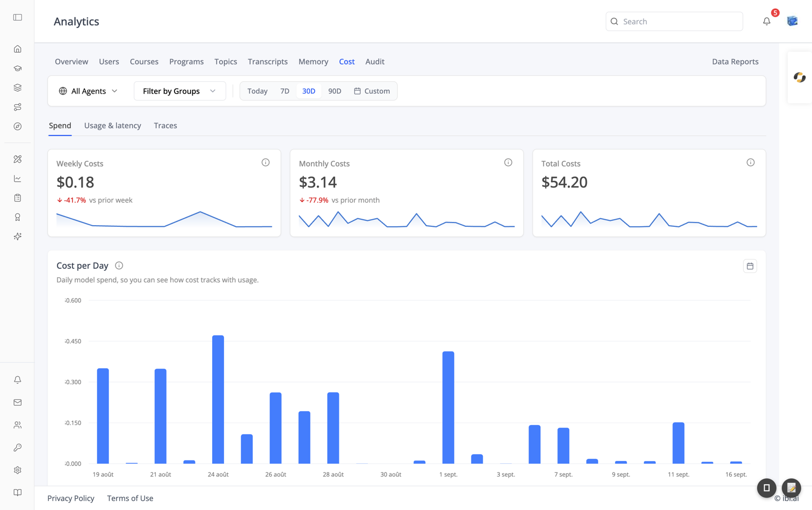Open the compass explore sidebar icon
This screenshot has height=510, width=812.
click(x=18, y=126)
